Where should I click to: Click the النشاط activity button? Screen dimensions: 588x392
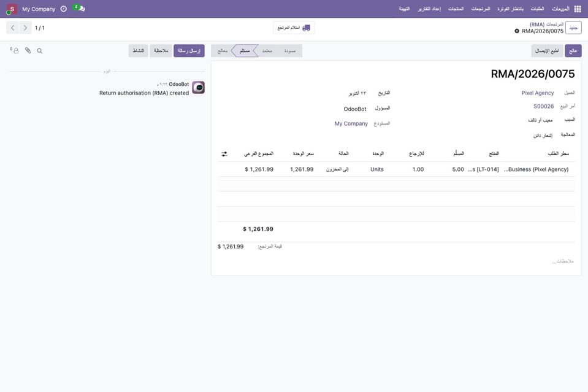pyautogui.click(x=139, y=51)
